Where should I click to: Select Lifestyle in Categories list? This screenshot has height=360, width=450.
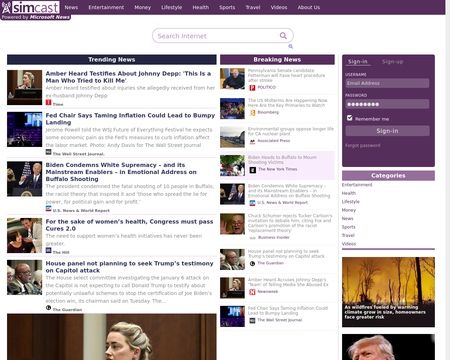coord(351,202)
